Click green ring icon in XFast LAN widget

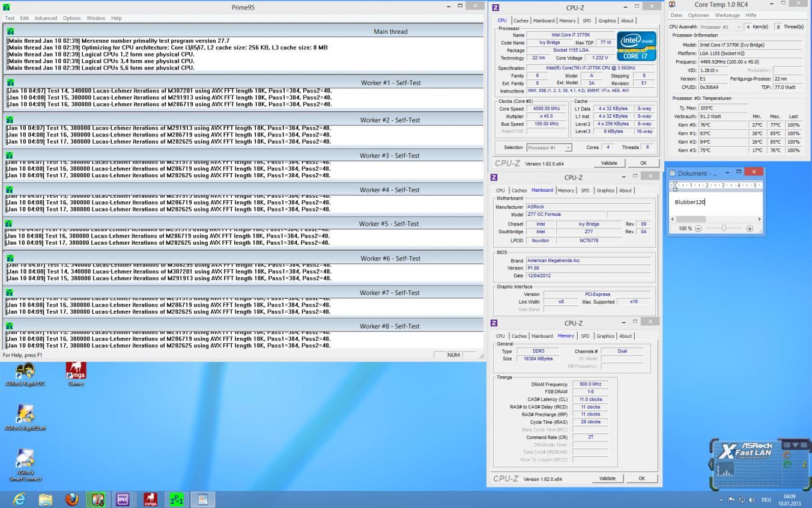(787, 464)
